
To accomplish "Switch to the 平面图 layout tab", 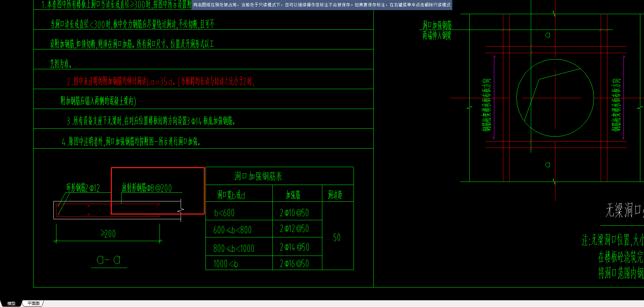I will tap(33, 303).
